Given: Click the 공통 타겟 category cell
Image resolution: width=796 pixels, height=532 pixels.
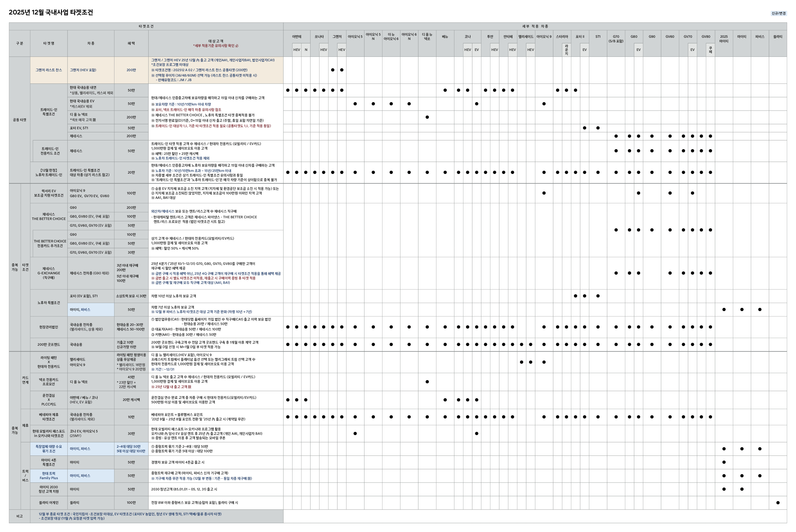Looking at the screenshot, I should pos(19,120).
